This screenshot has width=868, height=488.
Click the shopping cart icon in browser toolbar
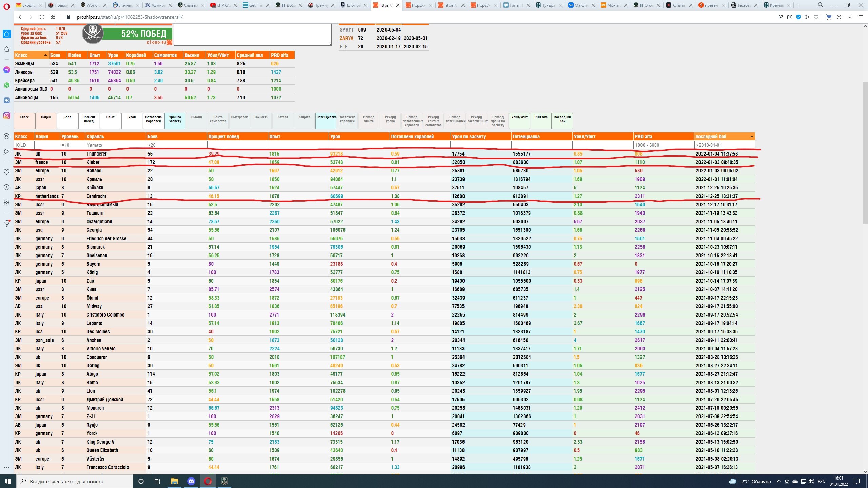(x=829, y=17)
